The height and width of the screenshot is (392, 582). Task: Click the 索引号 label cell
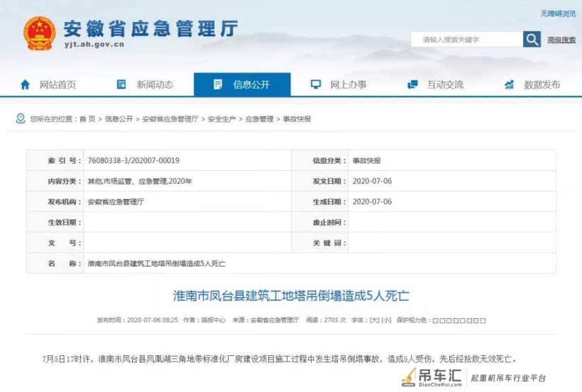coord(55,161)
